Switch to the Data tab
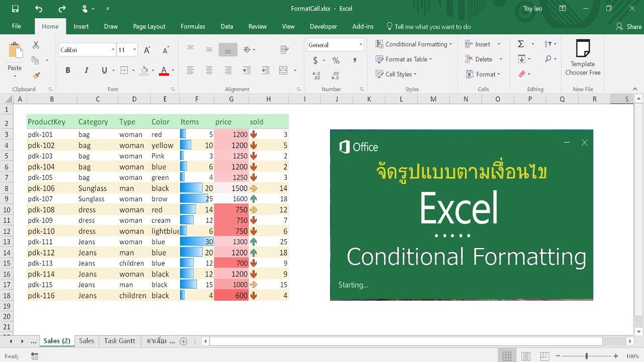Viewport: 644px width, 362px height. pos(227,27)
